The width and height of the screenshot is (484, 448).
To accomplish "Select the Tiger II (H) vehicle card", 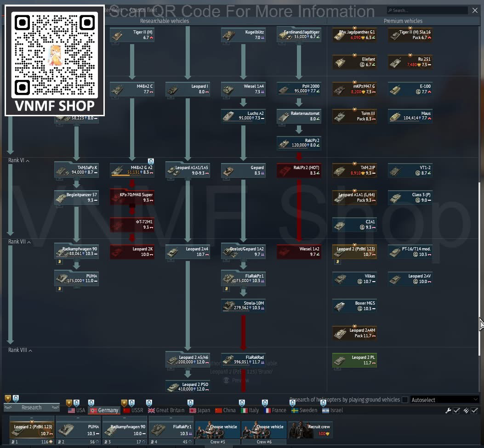I will [x=132, y=35].
